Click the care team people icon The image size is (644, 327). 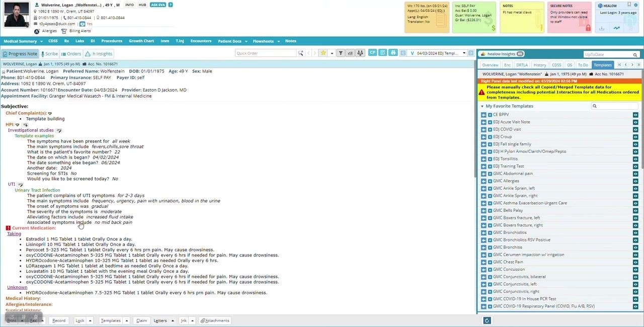360,53
